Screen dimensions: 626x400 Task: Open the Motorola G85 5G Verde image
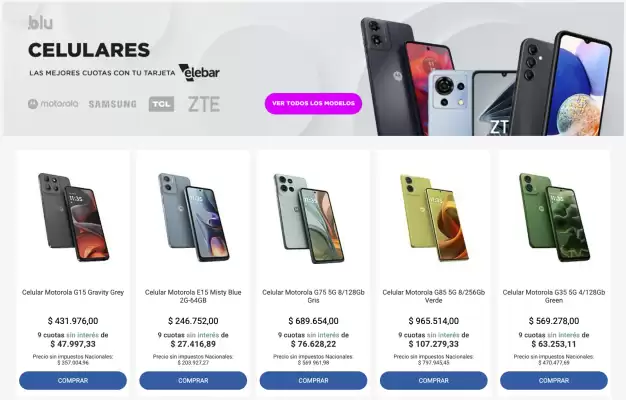[434, 218]
